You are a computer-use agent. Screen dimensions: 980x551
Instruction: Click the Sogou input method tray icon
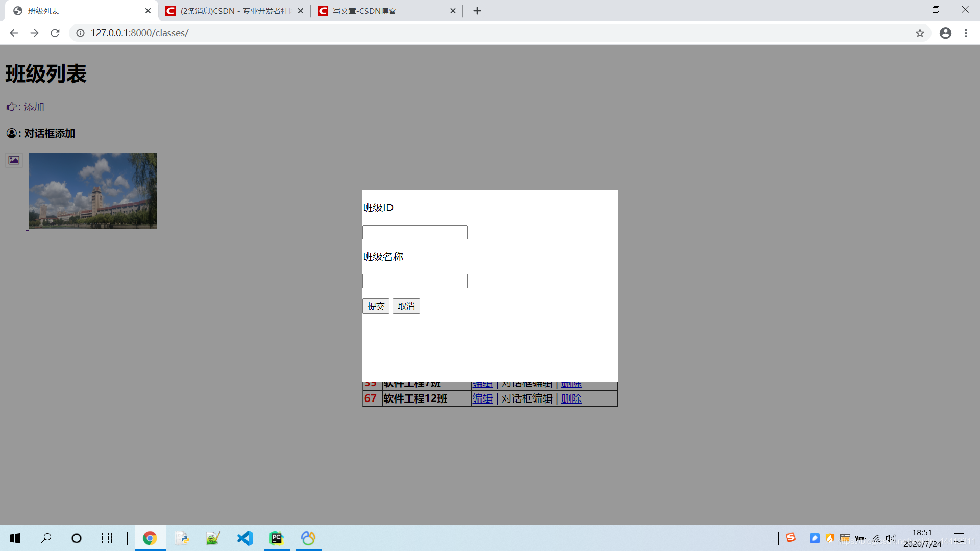tap(791, 538)
